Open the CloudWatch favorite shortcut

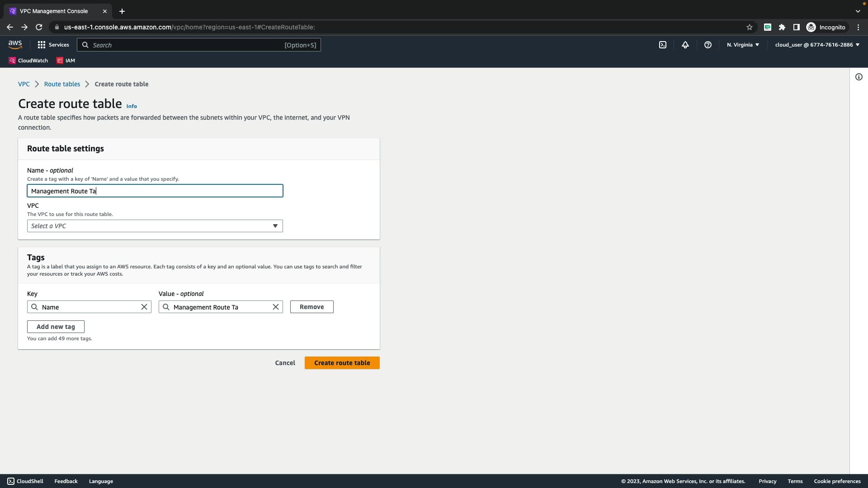point(28,61)
